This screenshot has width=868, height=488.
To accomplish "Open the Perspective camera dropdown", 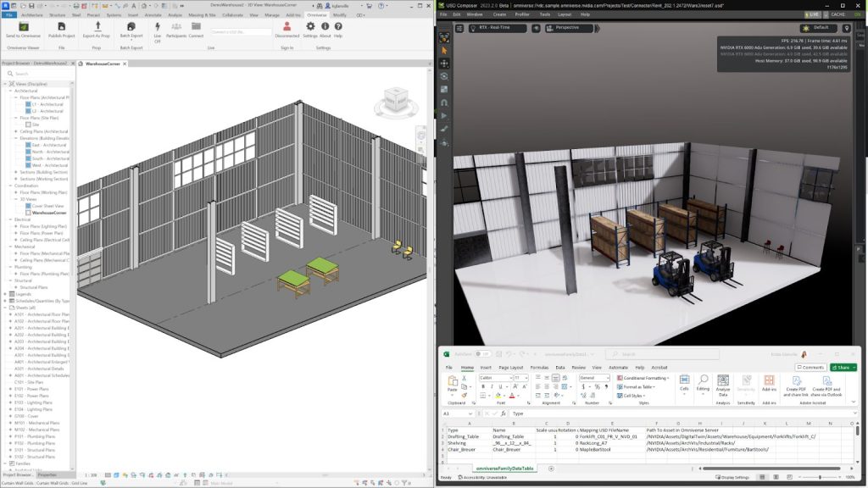I will tap(570, 28).
